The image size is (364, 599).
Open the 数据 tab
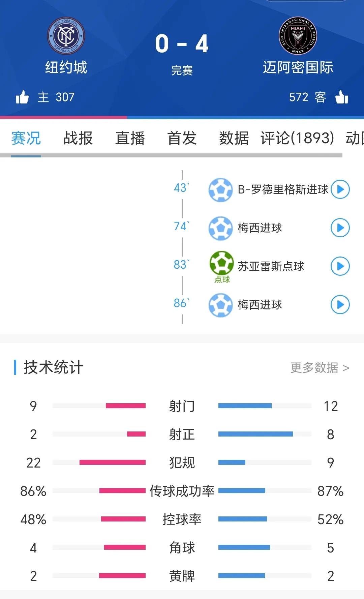click(x=234, y=138)
